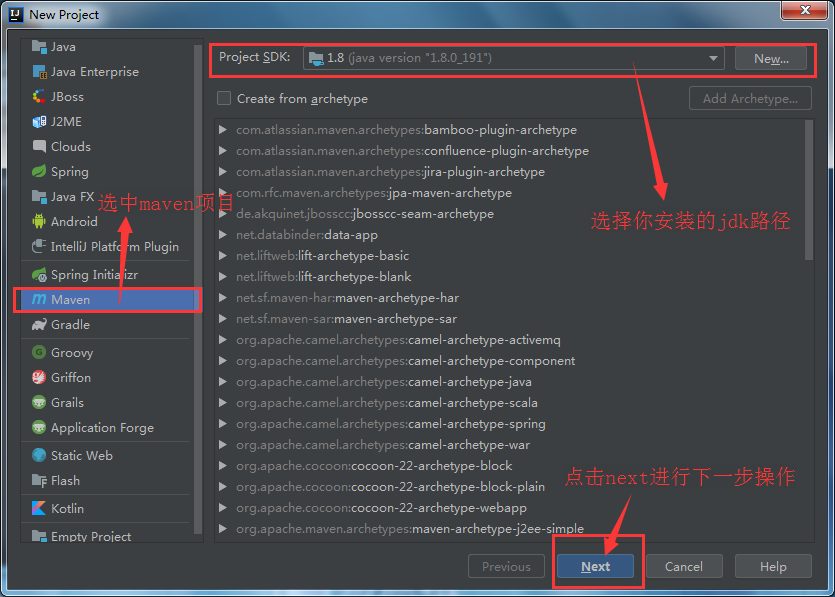Click the Spring Initializr icon
The width and height of the screenshot is (835, 597).
[39, 275]
